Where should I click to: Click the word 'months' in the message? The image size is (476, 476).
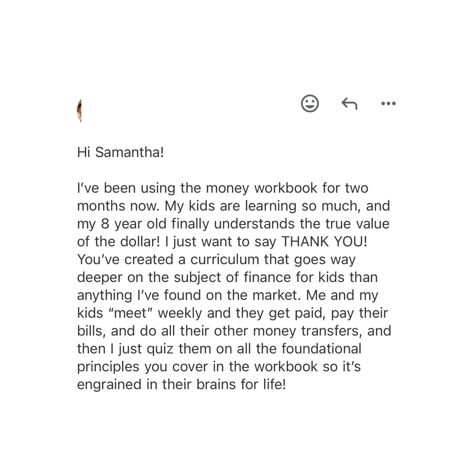tap(101, 206)
